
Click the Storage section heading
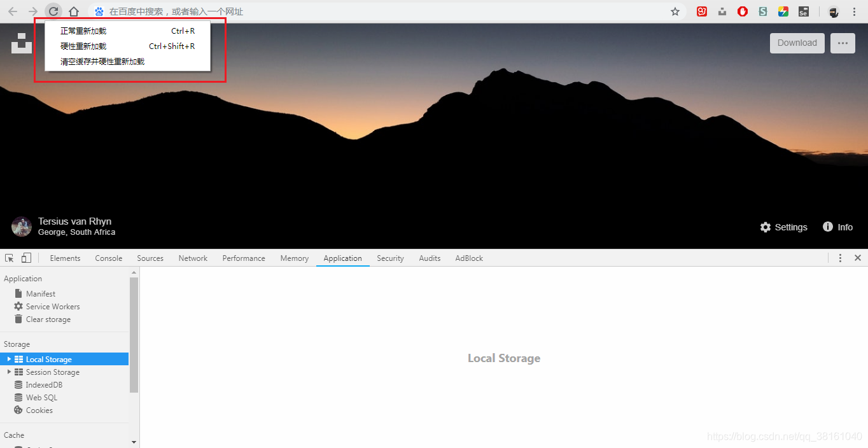tap(17, 344)
